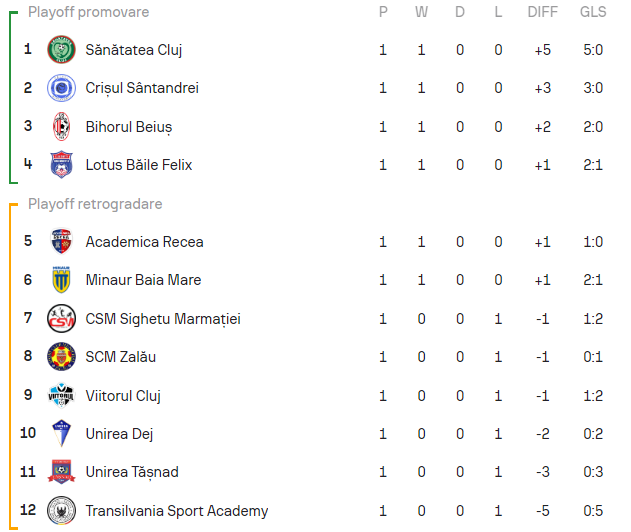Click the Minaur Baia Mare yellow crest
The height and width of the screenshot is (532, 631).
61,280
